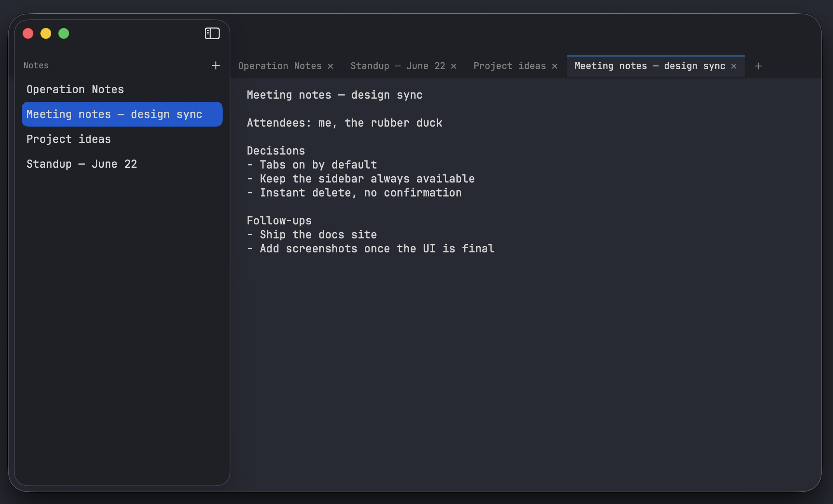Screen dimensions: 833x504
Task: Click the Notes sidebar header label
Action: pos(36,66)
